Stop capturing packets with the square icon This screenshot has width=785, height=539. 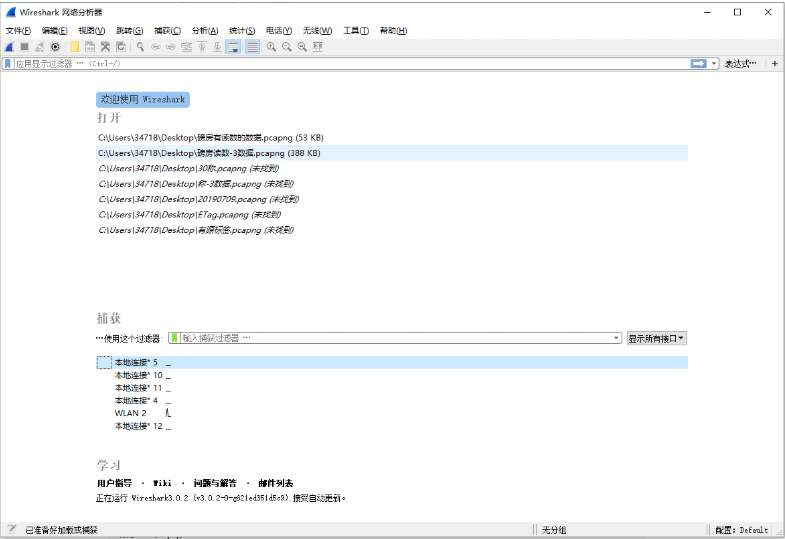coord(25,47)
